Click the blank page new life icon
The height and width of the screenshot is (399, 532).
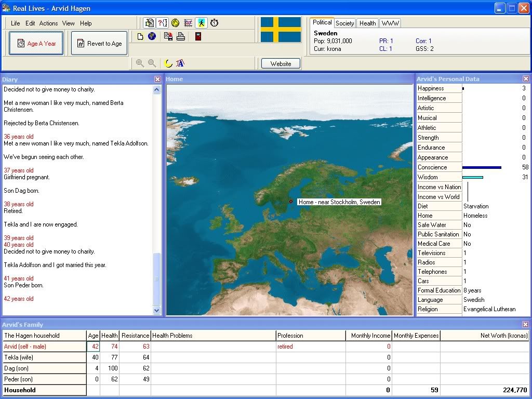(x=140, y=36)
